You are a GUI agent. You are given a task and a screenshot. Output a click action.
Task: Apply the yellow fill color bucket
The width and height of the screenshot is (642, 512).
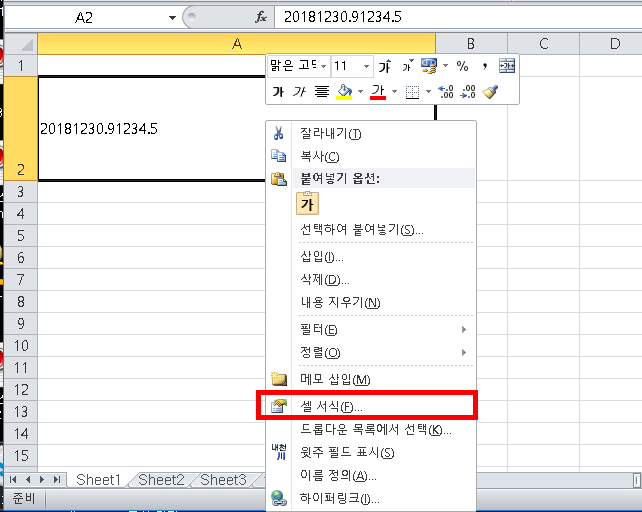[344, 91]
